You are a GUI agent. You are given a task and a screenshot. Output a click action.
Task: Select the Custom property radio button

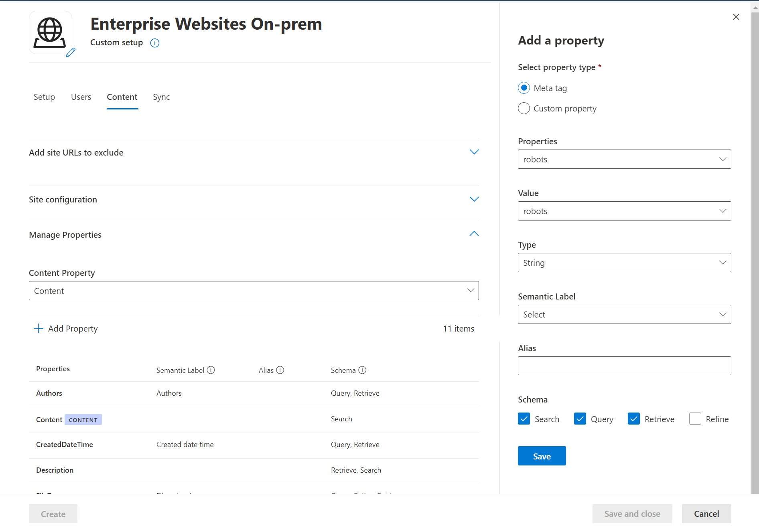click(524, 108)
